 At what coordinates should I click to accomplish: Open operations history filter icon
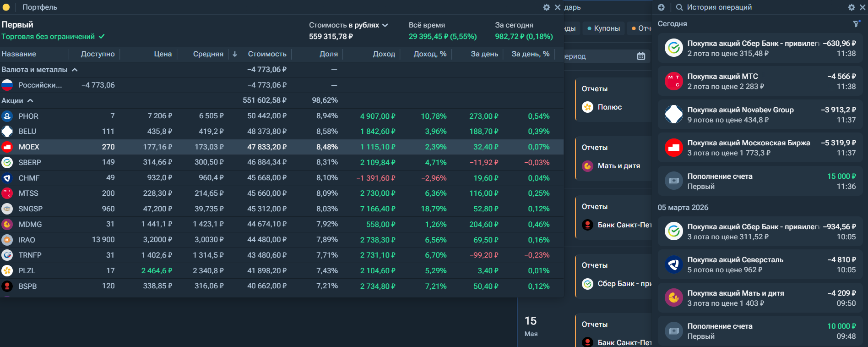coord(856,24)
